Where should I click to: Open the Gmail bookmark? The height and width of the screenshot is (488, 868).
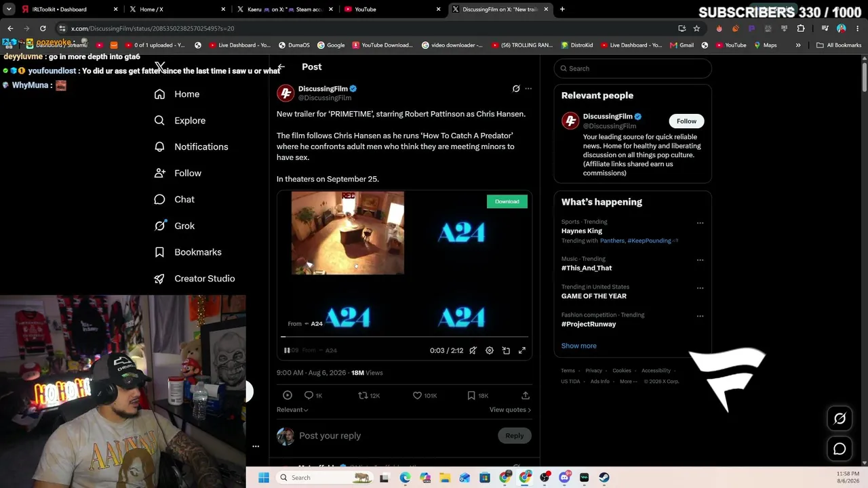click(682, 45)
